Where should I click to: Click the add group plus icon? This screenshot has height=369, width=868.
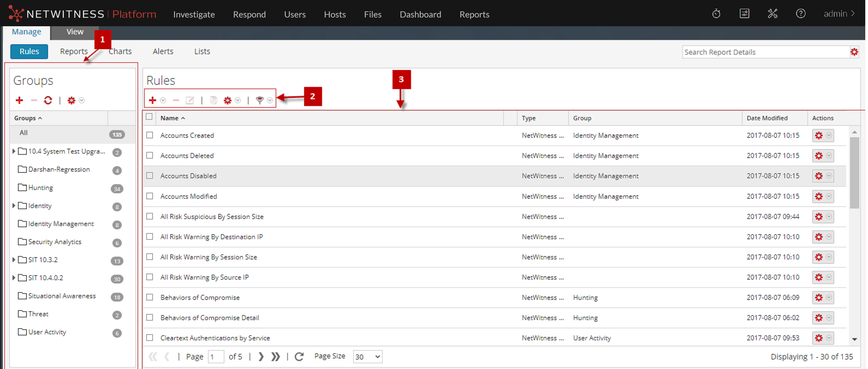click(19, 100)
